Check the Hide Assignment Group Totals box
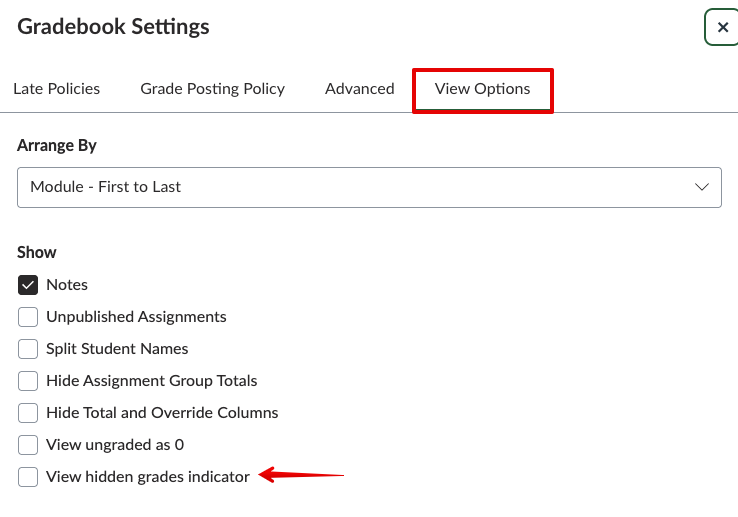Image resolution: width=738 pixels, height=517 pixels. (28, 381)
